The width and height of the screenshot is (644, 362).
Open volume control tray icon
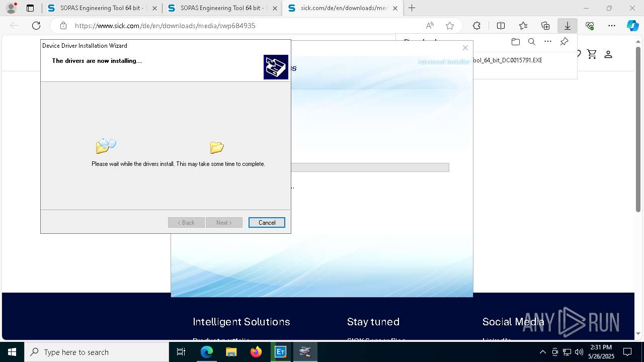(579, 352)
